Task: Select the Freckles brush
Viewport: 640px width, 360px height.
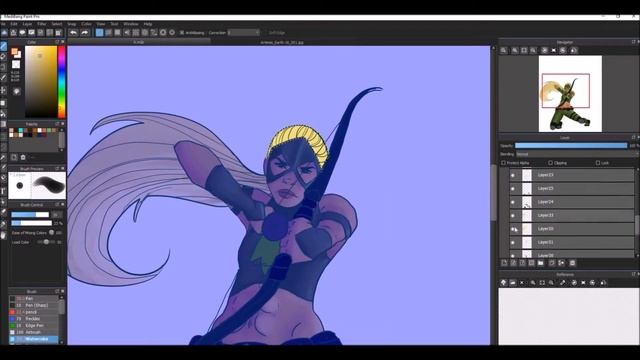Action: coord(33,319)
